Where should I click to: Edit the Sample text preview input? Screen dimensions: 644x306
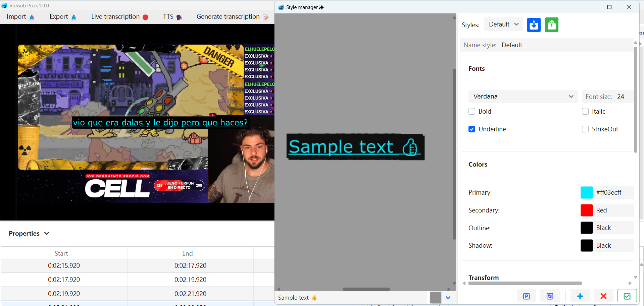352,298
